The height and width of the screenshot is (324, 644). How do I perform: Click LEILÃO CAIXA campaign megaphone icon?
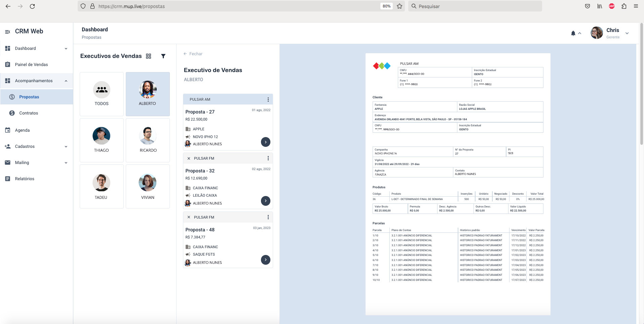[x=188, y=195]
